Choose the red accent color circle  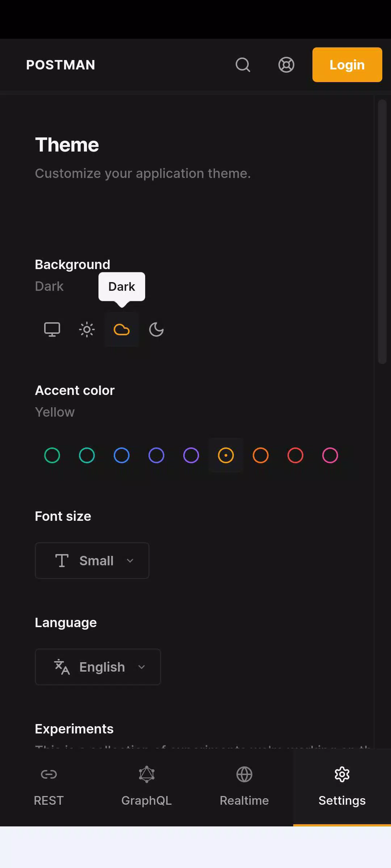click(295, 455)
